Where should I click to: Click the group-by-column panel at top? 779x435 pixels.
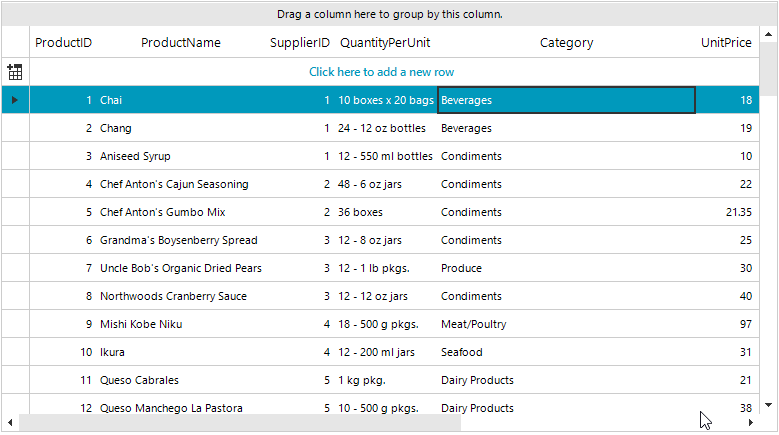pyautogui.click(x=389, y=14)
